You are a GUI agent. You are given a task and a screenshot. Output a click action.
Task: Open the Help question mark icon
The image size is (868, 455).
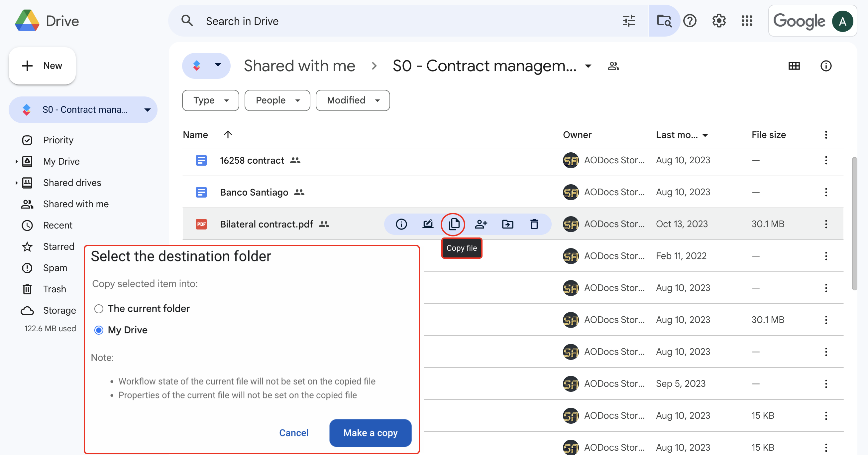tap(690, 21)
